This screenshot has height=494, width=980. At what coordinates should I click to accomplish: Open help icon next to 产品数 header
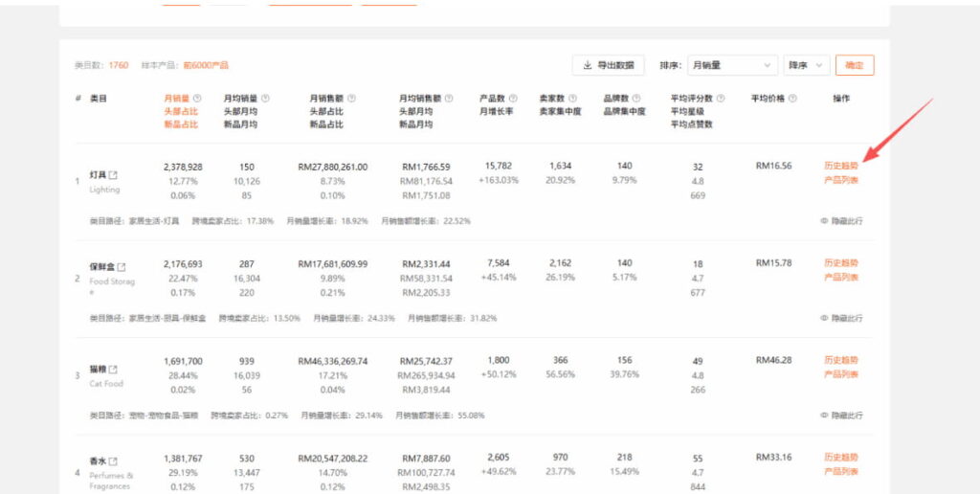point(513,99)
